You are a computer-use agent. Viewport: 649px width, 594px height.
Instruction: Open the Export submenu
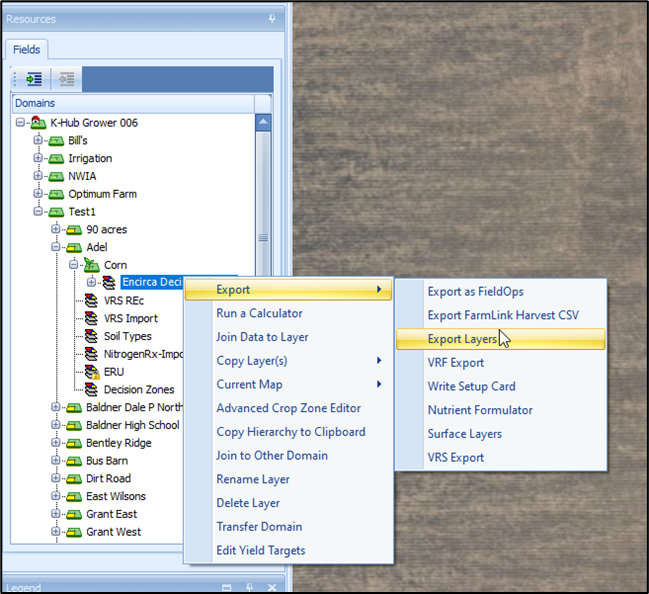point(288,290)
